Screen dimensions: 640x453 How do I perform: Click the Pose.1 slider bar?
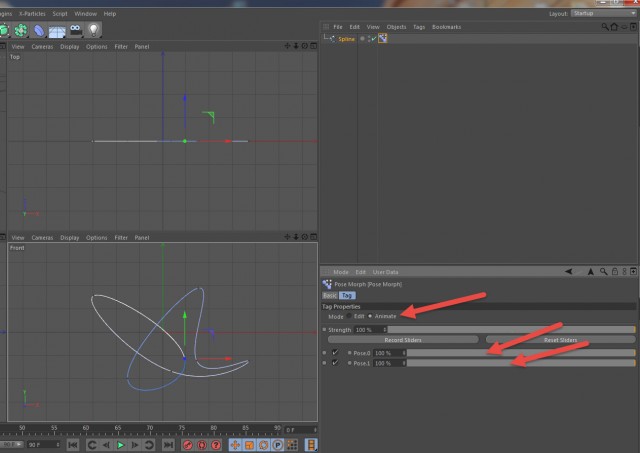521,363
